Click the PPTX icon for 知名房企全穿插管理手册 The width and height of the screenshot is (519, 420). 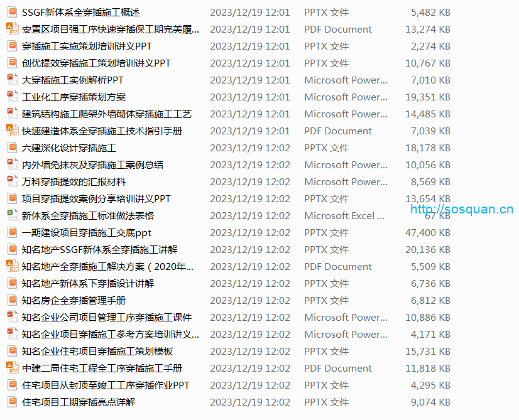(x=12, y=300)
